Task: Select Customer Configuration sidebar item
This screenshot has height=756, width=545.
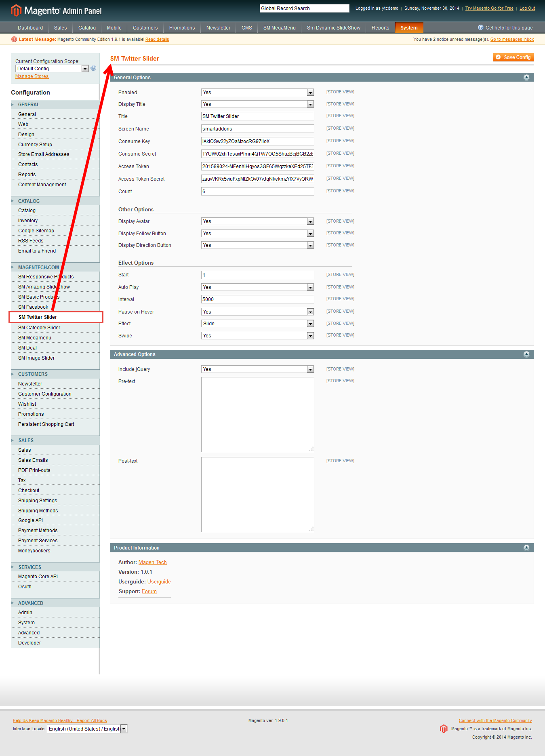Action: point(55,394)
